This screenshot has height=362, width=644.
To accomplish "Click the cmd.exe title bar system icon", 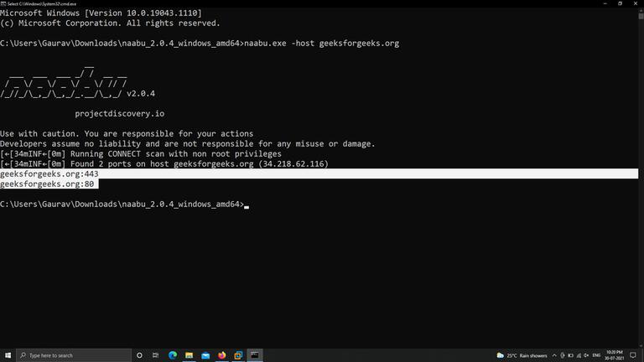I will pyautogui.click(x=3, y=3).
